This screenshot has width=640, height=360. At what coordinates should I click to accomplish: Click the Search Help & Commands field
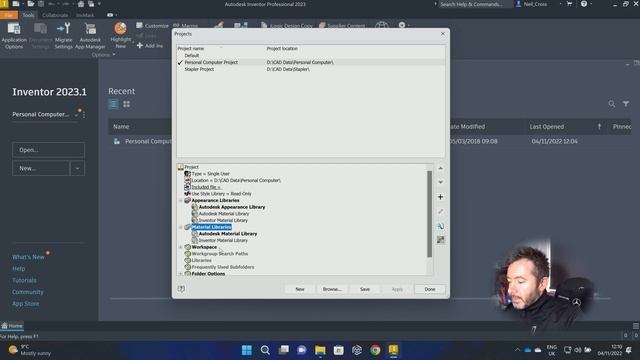473,4
